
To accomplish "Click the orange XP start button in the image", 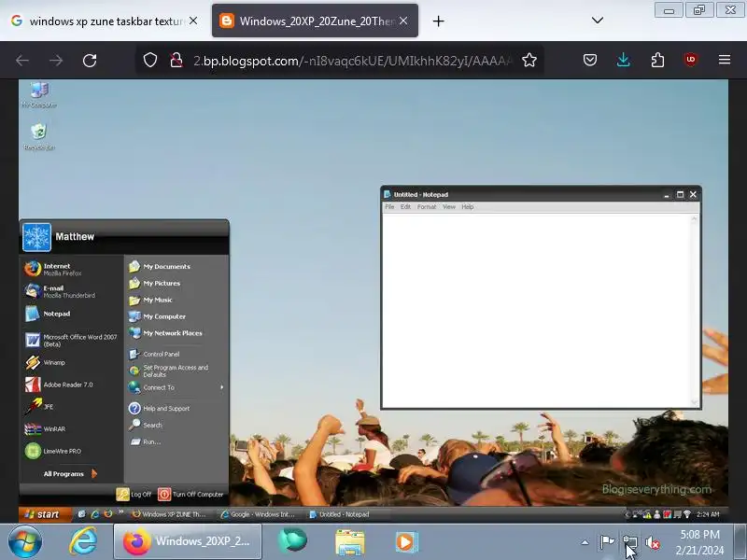I will click(44, 514).
